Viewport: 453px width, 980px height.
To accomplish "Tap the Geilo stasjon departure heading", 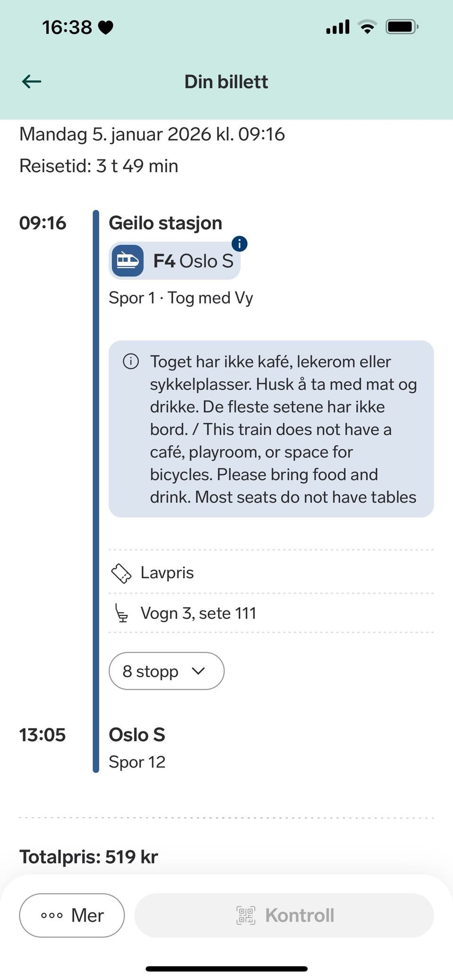I will point(165,223).
